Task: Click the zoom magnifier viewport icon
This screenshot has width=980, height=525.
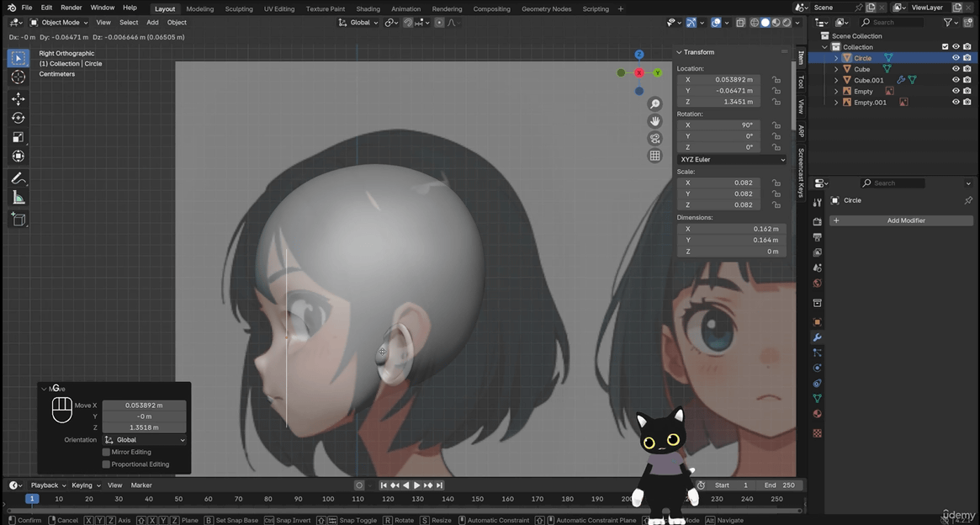Action: coord(654,104)
